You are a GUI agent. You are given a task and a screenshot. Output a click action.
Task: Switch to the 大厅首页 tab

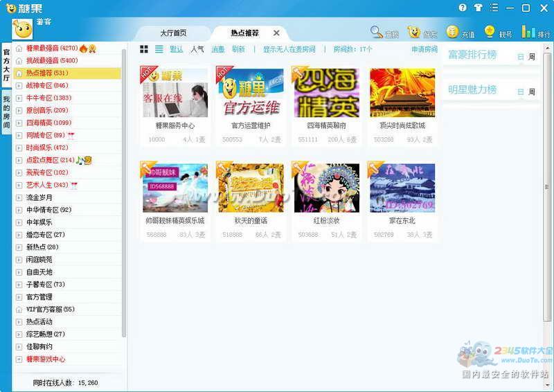tap(173, 33)
